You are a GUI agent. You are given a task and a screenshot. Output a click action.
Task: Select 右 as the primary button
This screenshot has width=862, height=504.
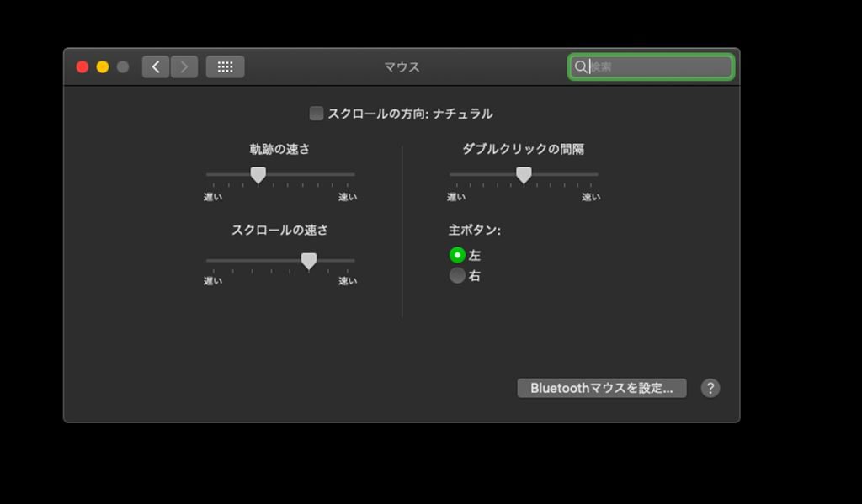click(457, 275)
